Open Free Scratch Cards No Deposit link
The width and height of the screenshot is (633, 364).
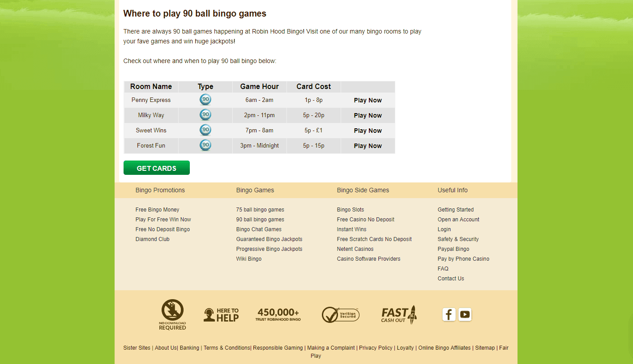click(x=374, y=239)
